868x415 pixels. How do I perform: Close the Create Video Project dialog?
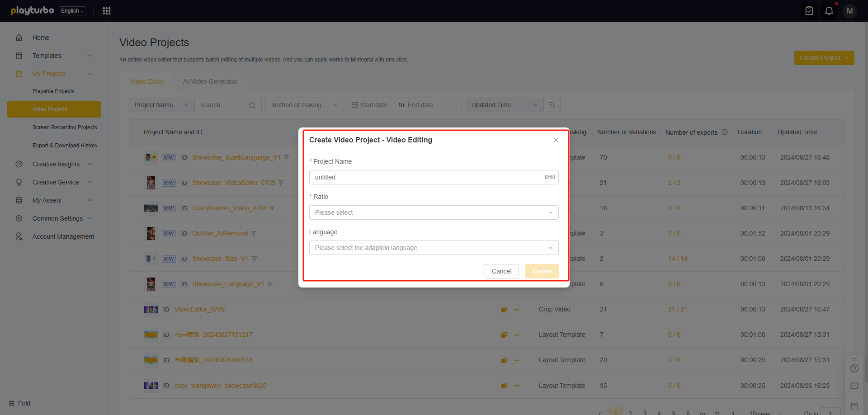tap(556, 140)
